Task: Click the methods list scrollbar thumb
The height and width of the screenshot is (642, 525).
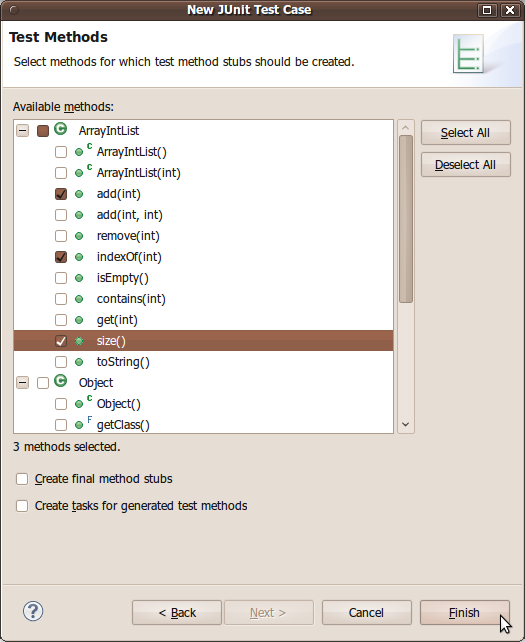Action: tap(405, 219)
